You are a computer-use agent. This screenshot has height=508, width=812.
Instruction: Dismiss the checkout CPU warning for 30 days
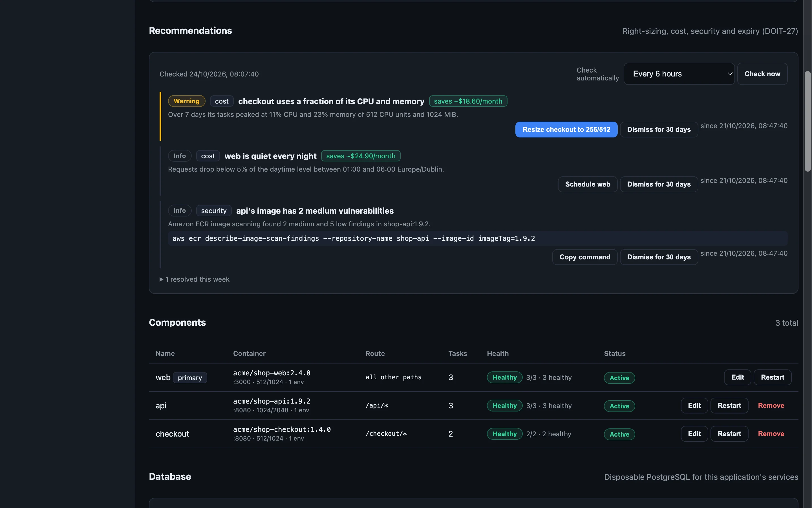[659, 129]
